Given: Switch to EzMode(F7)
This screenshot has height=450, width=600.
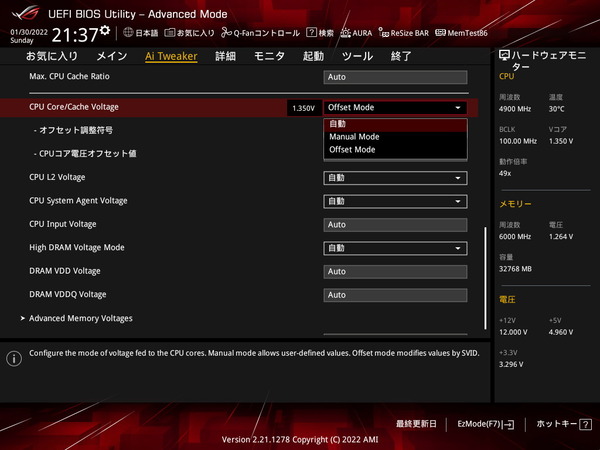Looking at the screenshot, I should click(485, 424).
